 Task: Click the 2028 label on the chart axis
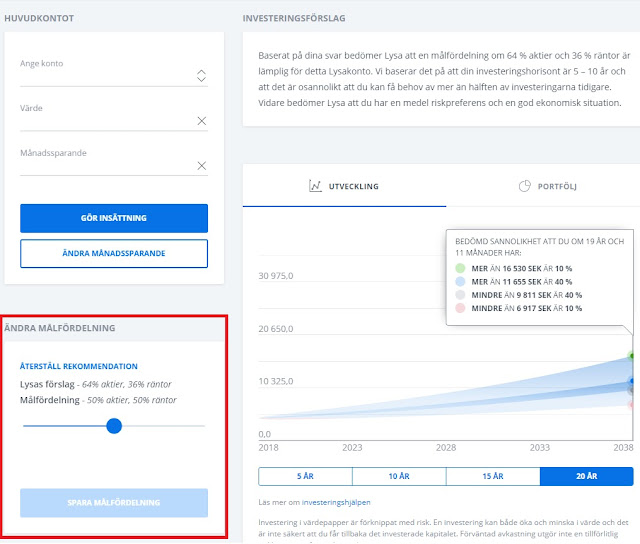(x=446, y=448)
